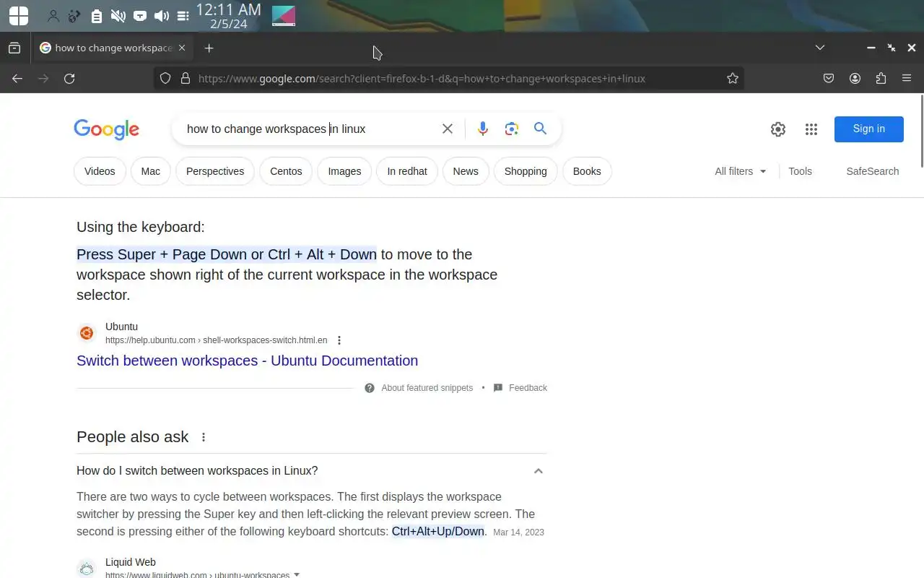Open 'Switch between workspaces - Ubuntu Documentation' link
Viewport: 924px width, 578px height.
[x=247, y=361]
